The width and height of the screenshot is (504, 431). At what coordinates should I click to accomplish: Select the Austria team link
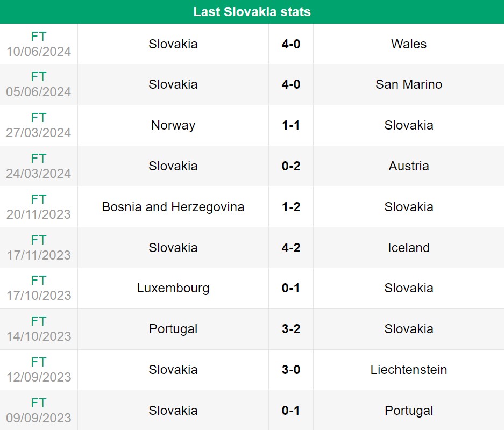pos(409,166)
